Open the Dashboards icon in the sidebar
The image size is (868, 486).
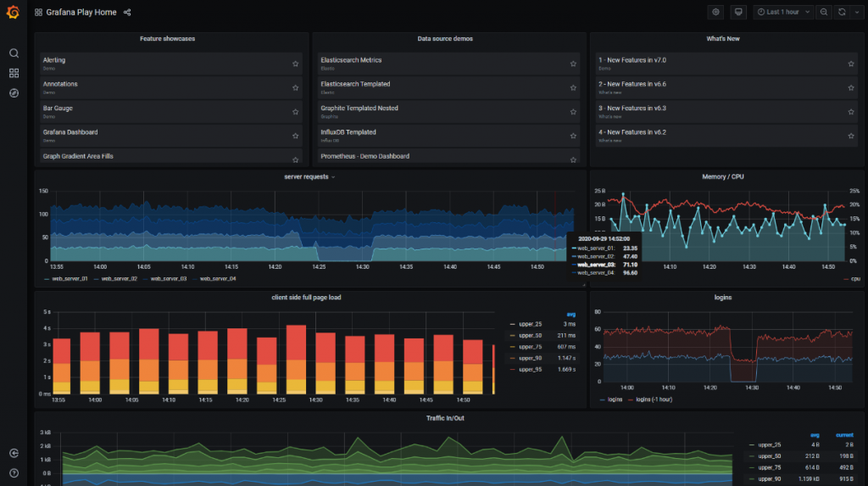pyautogui.click(x=14, y=73)
